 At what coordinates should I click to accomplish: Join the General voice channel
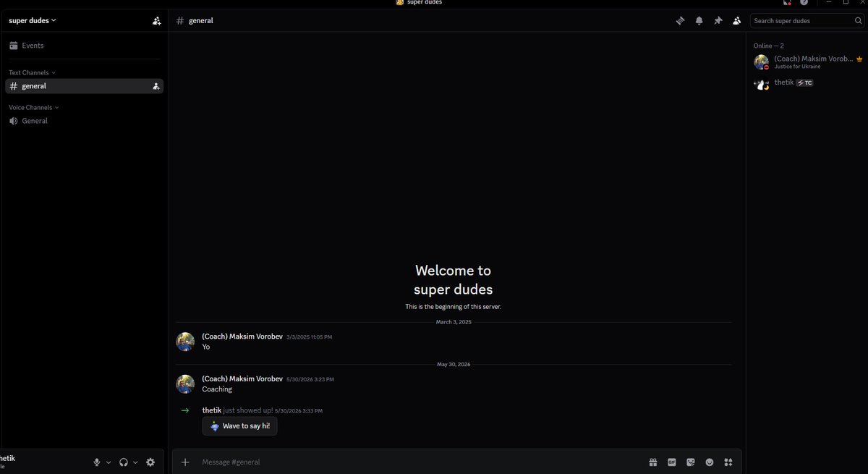84,121
